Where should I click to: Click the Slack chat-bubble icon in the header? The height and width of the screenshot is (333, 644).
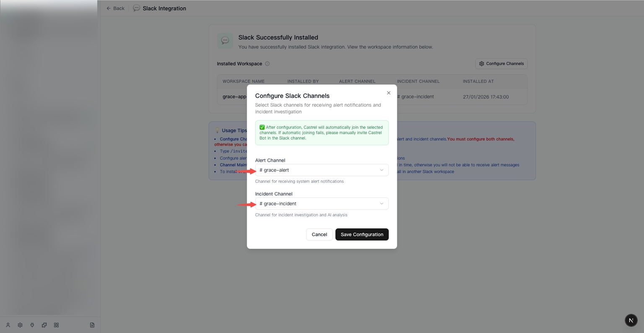point(136,8)
